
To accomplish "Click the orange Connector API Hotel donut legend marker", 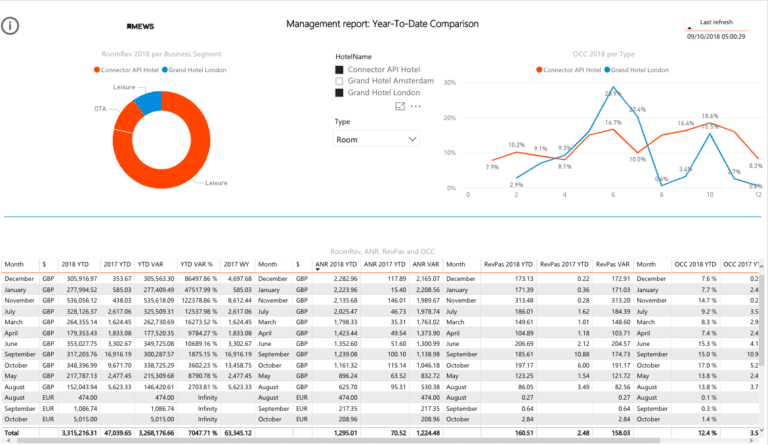I will 98,69.
